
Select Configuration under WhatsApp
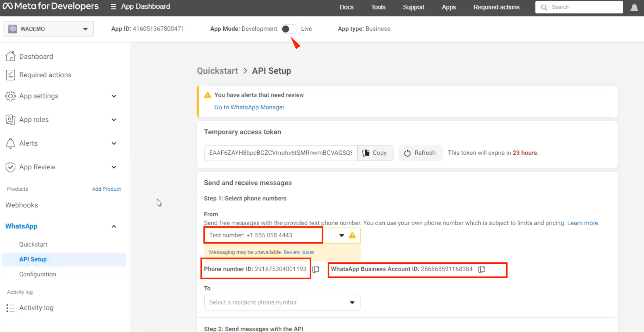pyautogui.click(x=37, y=274)
